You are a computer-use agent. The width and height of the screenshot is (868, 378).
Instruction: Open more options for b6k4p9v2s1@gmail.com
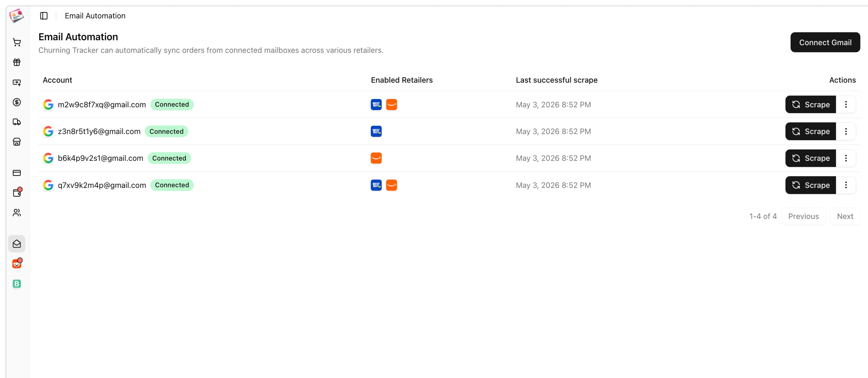tap(846, 158)
